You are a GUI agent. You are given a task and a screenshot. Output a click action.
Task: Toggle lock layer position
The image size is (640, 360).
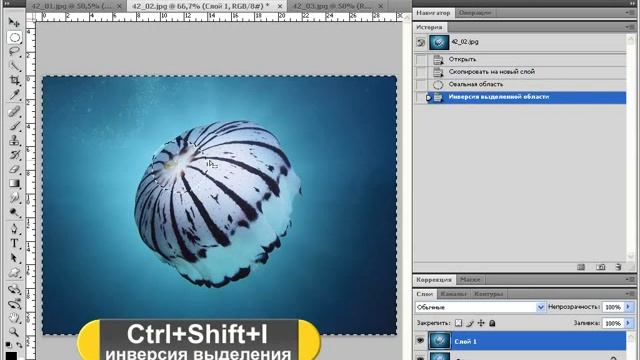click(x=481, y=323)
